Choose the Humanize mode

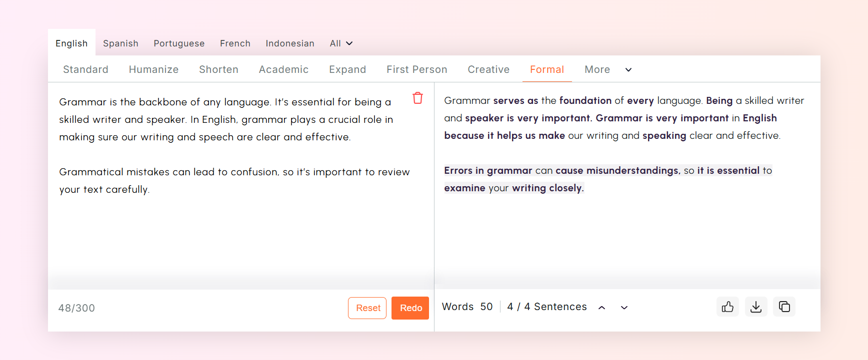[153, 69]
